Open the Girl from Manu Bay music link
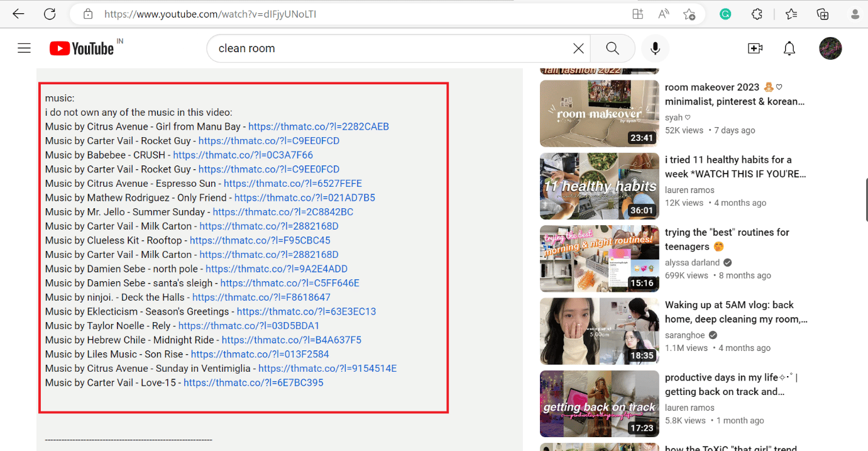Screen dimensions: 868x451 pyautogui.click(x=318, y=126)
